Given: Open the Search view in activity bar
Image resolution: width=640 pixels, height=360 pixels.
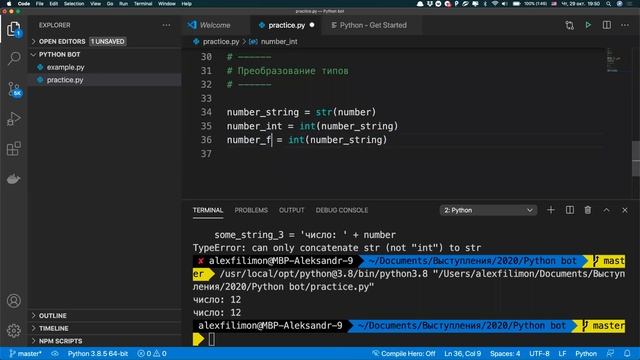Looking at the screenshot, I should [14, 58].
